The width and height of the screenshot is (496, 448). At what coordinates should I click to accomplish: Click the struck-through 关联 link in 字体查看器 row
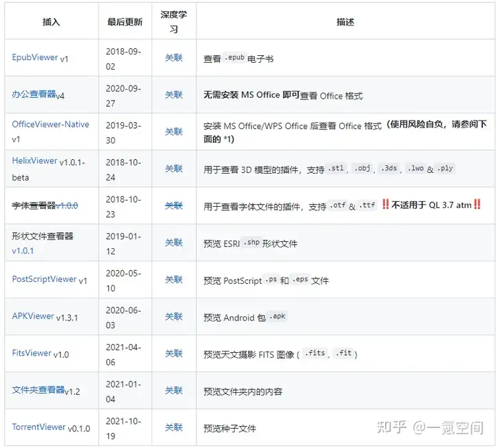174,205
